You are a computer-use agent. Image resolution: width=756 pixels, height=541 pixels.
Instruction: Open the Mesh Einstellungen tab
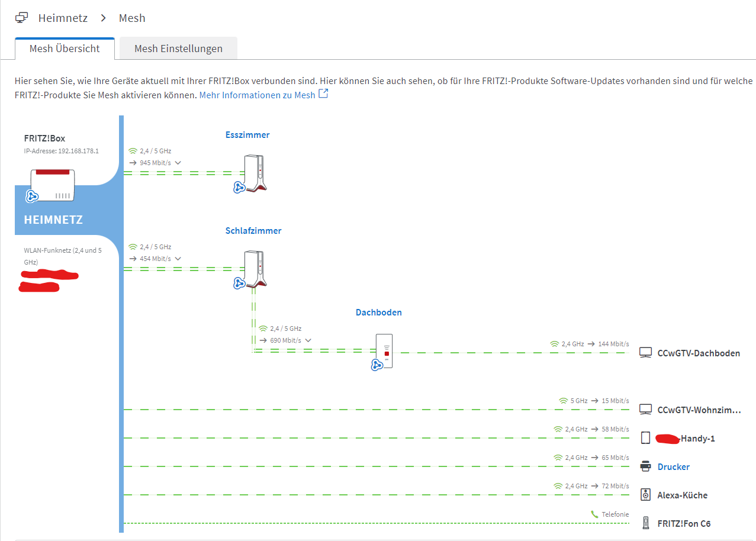pos(178,49)
